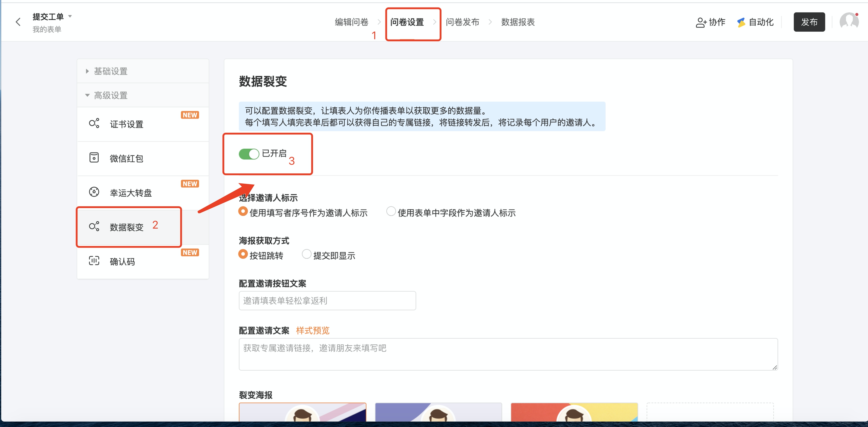Choose 提交即显示 poster method
Image resolution: width=868 pixels, height=427 pixels.
[x=306, y=255]
